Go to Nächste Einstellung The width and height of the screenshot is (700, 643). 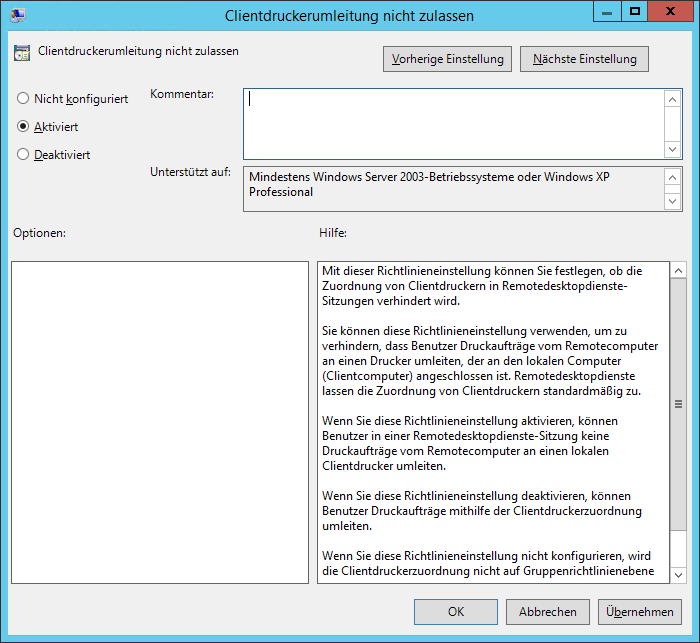click(x=585, y=59)
